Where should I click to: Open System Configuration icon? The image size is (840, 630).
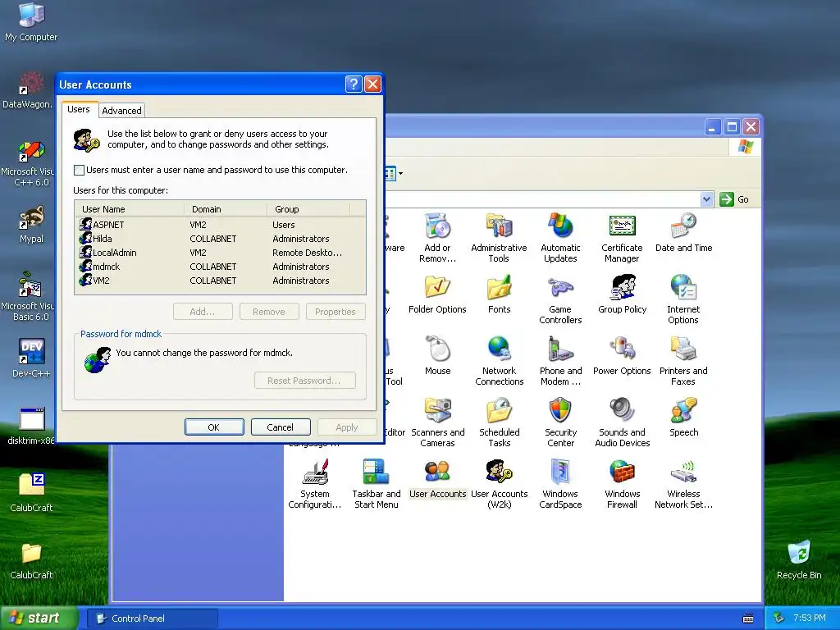point(314,484)
